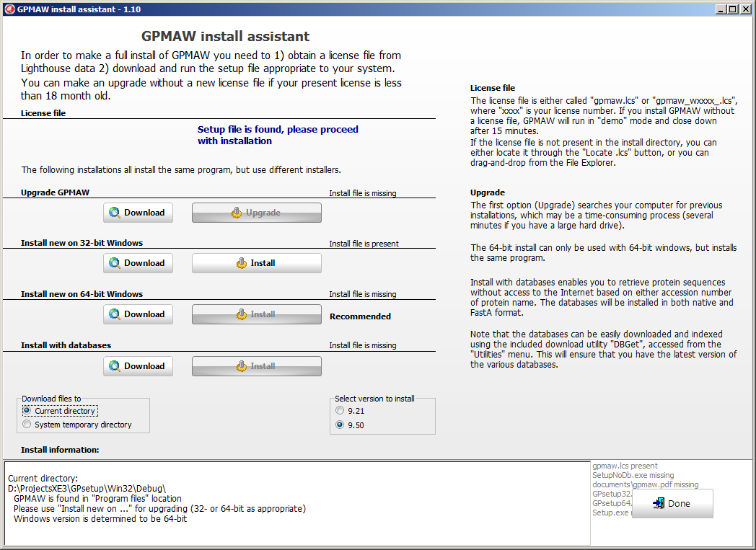
Task: Click the 'Select version to install' group label
Action: (x=374, y=399)
